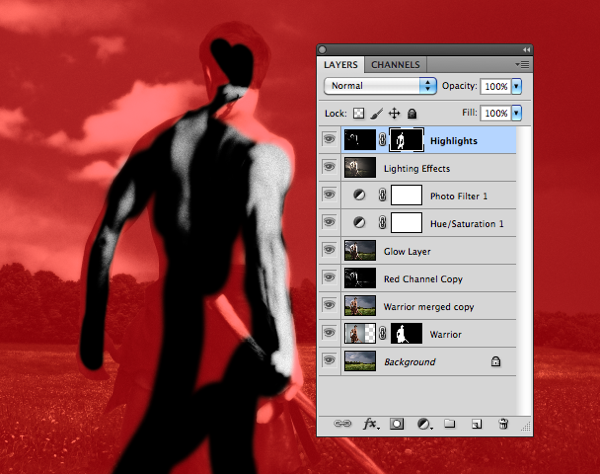Hide the Lighting Effects layer
Image resolution: width=600 pixels, height=474 pixels.
coord(329,167)
